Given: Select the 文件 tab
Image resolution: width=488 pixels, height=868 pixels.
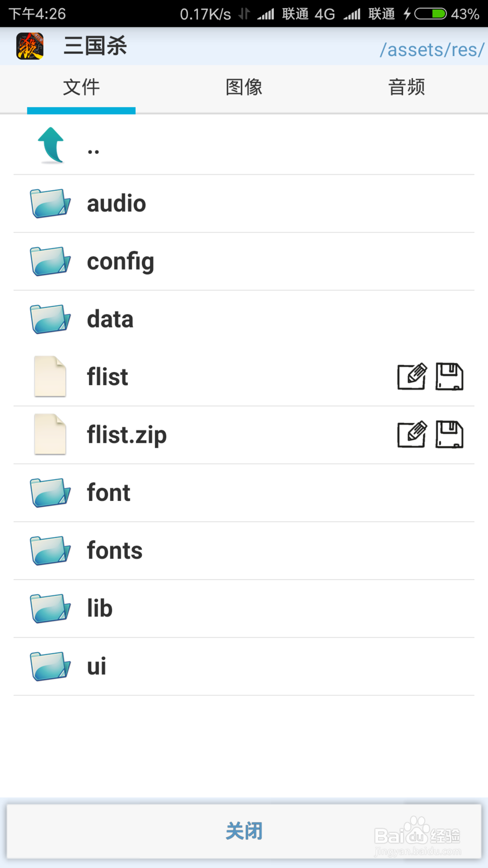Looking at the screenshot, I should 81,87.
